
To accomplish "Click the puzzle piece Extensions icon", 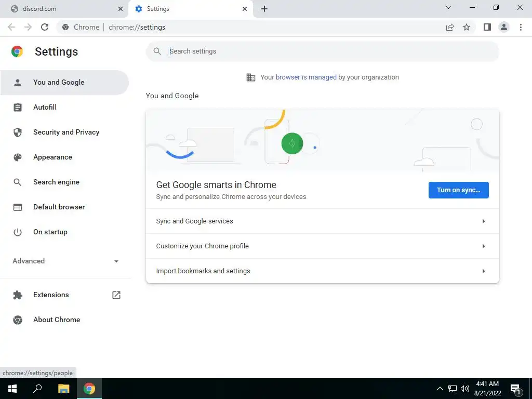I will (18, 295).
